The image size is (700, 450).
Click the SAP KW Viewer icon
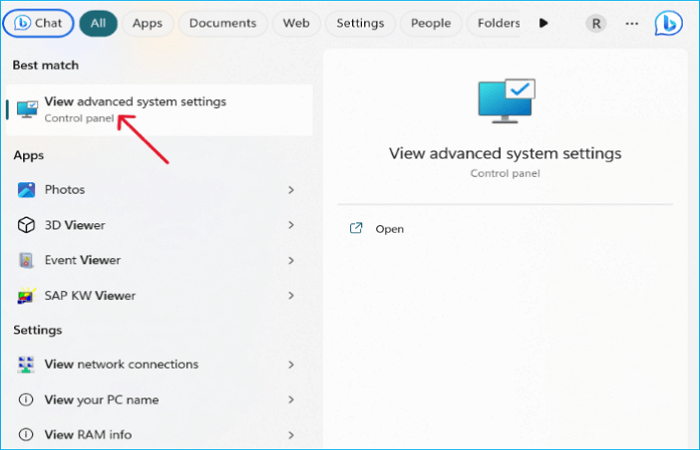[27, 296]
